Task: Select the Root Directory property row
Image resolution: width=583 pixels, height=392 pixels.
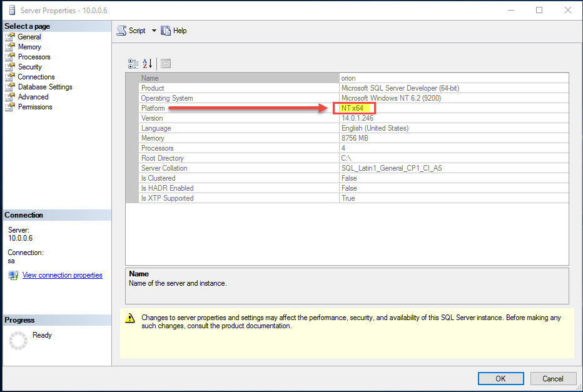Action: coord(353,158)
